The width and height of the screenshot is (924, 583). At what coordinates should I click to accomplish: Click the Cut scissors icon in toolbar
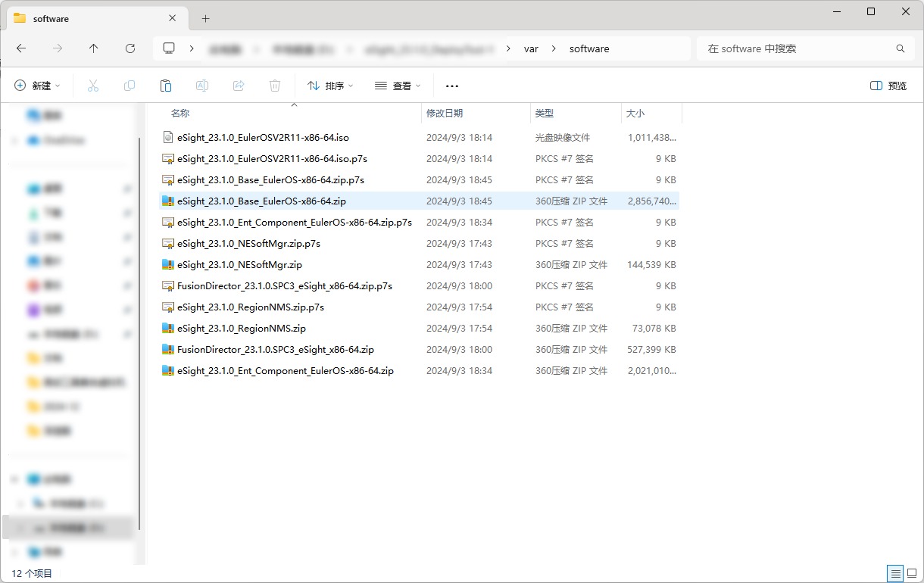93,86
